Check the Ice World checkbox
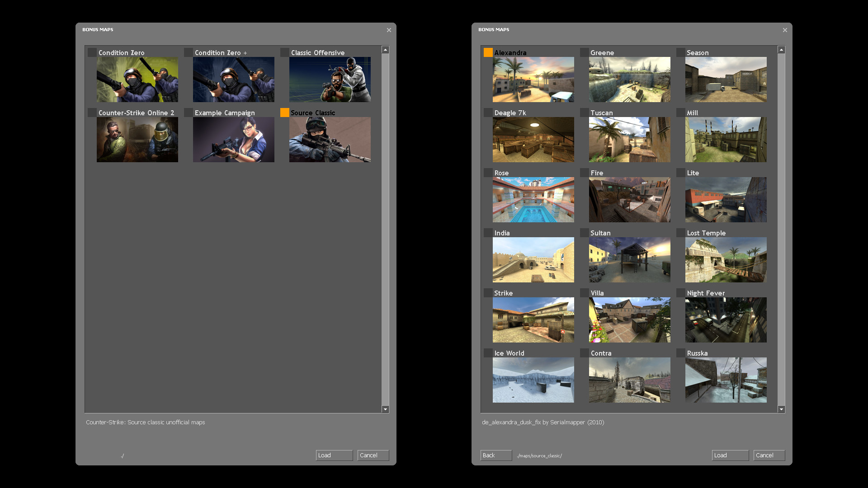Screen dimensions: 868x488 point(488,353)
